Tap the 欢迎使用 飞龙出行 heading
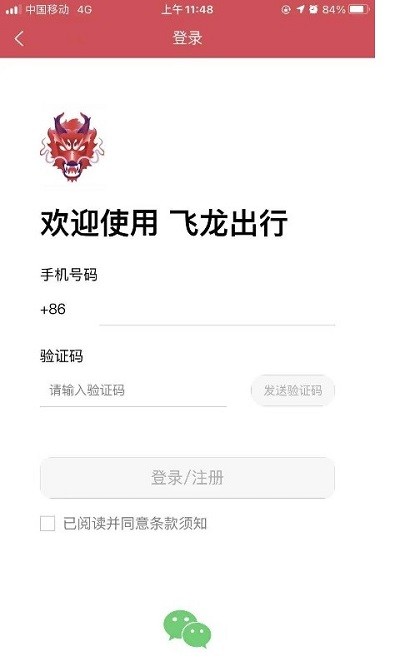Screen dimensions: 400x666 coord(164,223)
